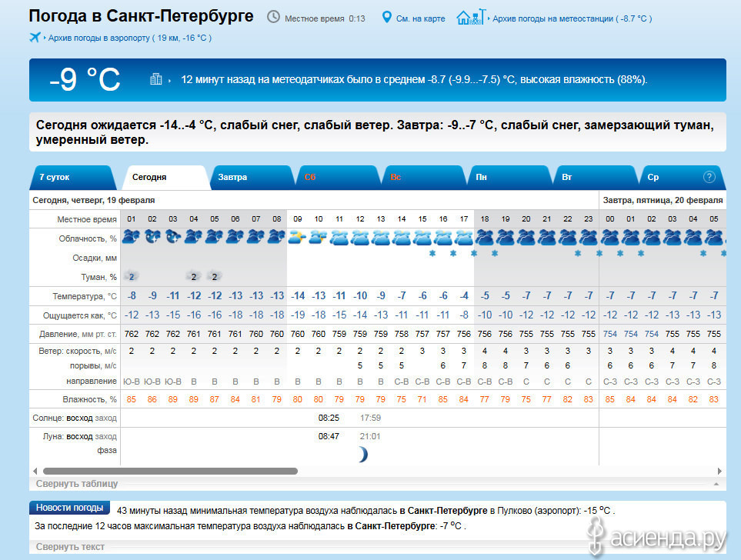Switch to the Завтра tab
741x560 pixels.
tap(232, 177)
